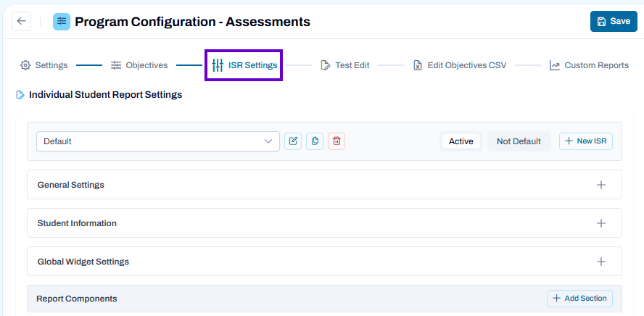Screen dimensions: 644x316
Task: Click the delete ISR trash icon
Action: click(337, 141)
